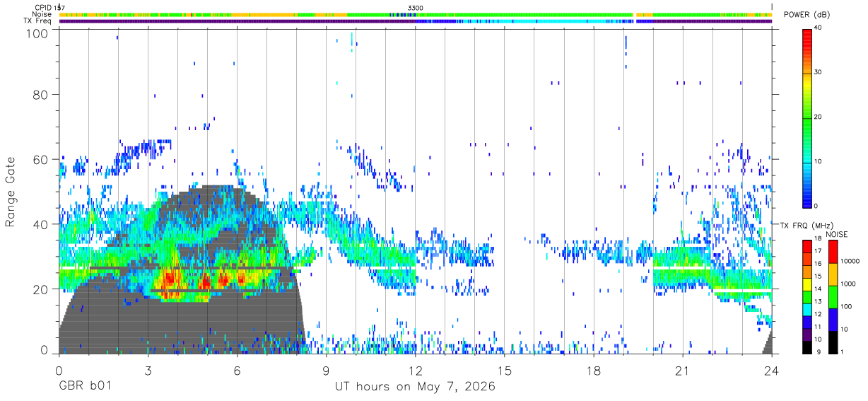Click the x-axis tick label '6'
Viewport: 868px width, 401px height.
(237, 370)
